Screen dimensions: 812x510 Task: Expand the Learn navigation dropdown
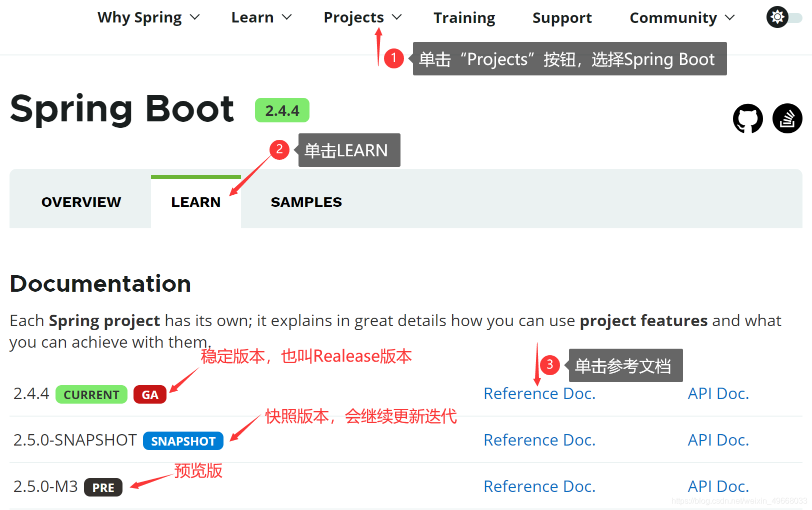coord(261,17)
